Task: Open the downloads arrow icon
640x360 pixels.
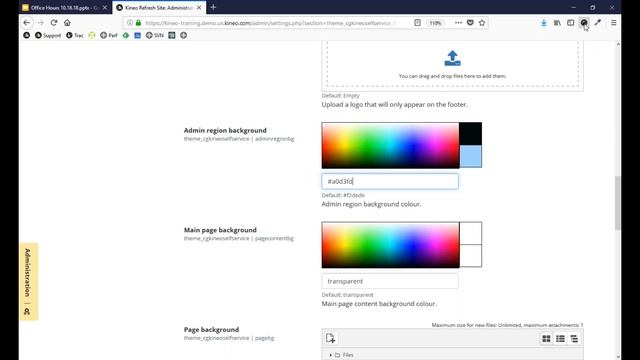Action: coord(544,23)
